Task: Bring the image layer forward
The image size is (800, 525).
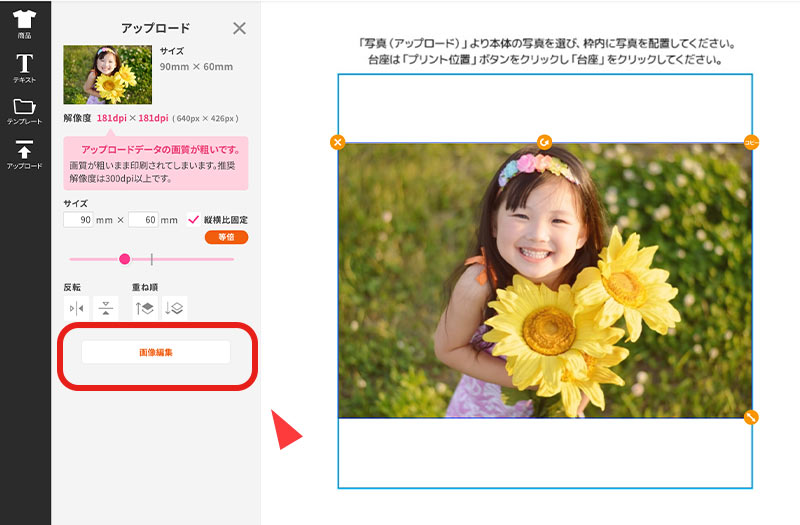Action: (145, 309)
